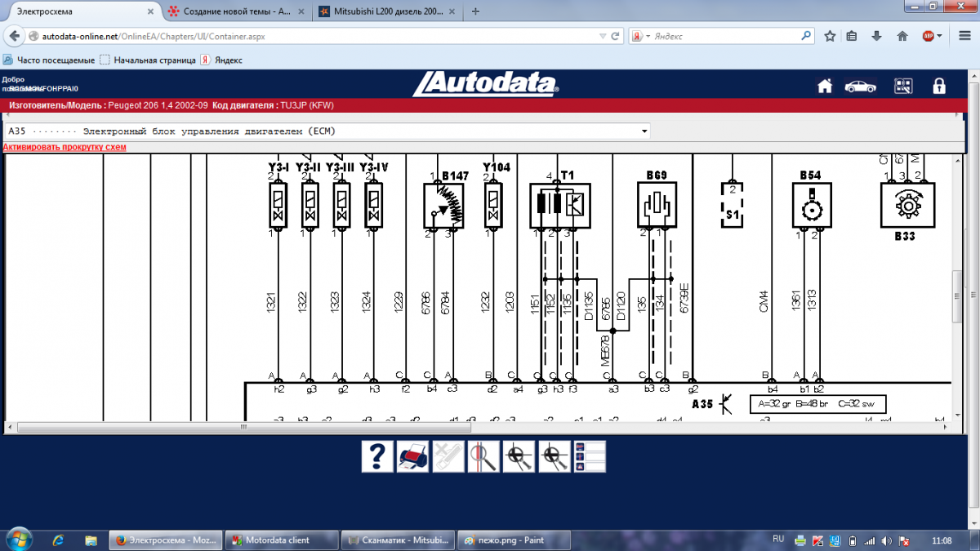Click the Autodata logo

coord(485,84)
